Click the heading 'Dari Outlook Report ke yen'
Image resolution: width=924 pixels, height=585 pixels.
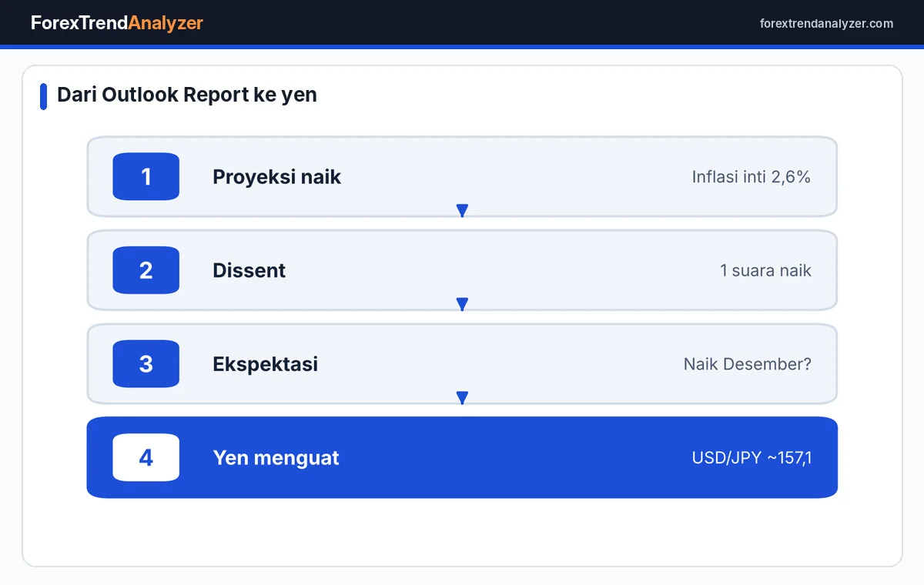187,95
